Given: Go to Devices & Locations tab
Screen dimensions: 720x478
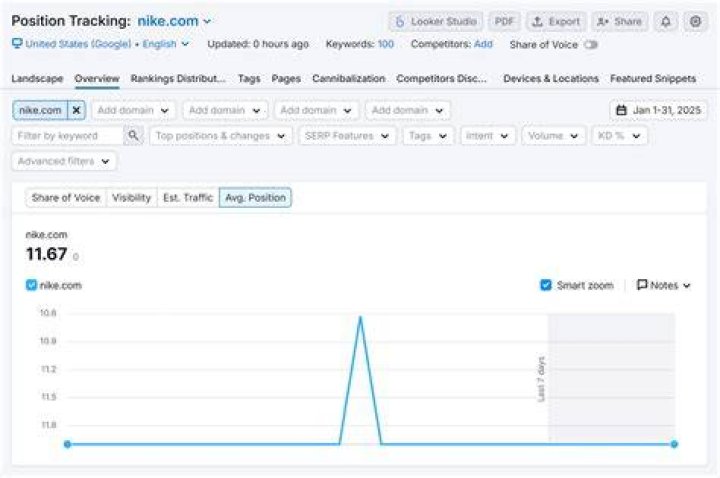Looking at the screenshot, I should point(551,79).
